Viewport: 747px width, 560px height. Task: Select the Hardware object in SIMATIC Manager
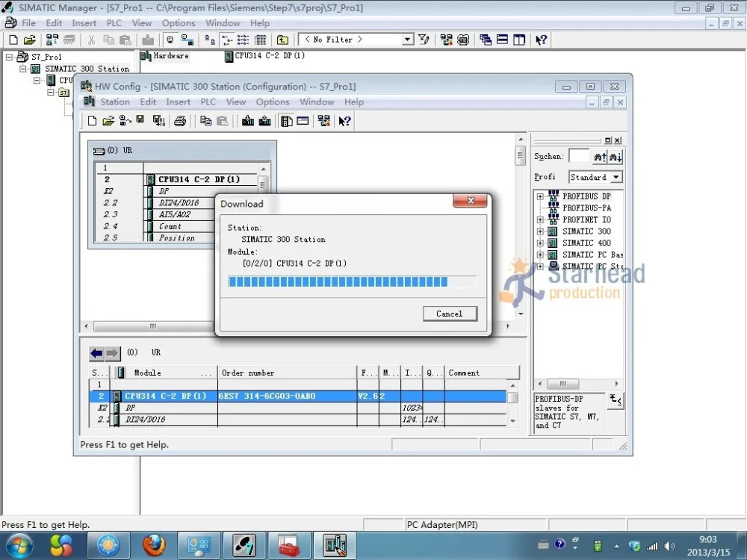(x=165, y=56)
